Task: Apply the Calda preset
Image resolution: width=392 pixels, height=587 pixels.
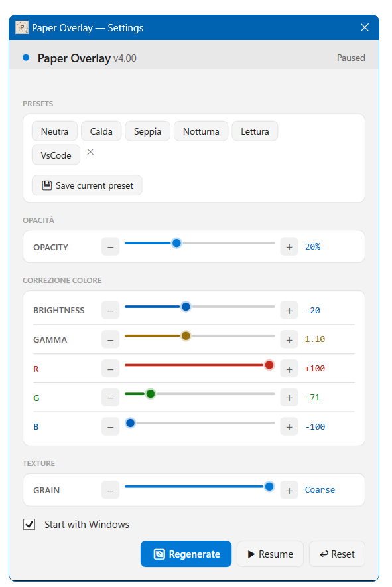Action: click(x=101, y=131)
